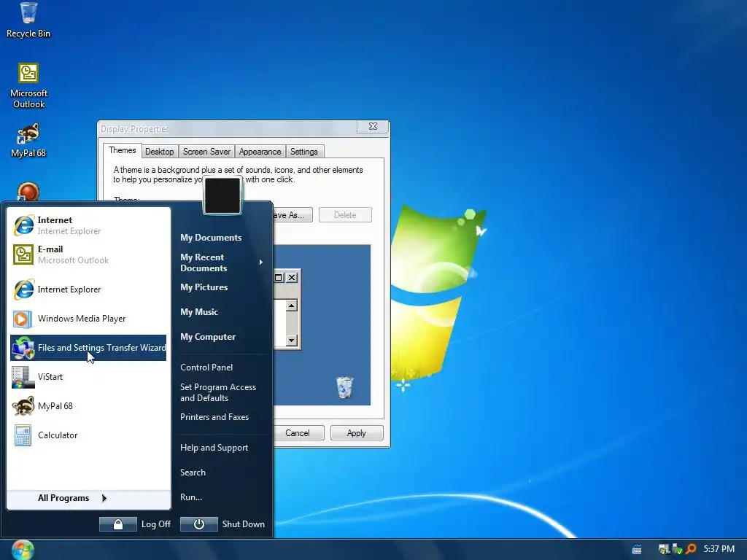The image size is (747, 560).
Task: Launch Windows Media Player from the Start menu
Action: click(x=88, y=319)
